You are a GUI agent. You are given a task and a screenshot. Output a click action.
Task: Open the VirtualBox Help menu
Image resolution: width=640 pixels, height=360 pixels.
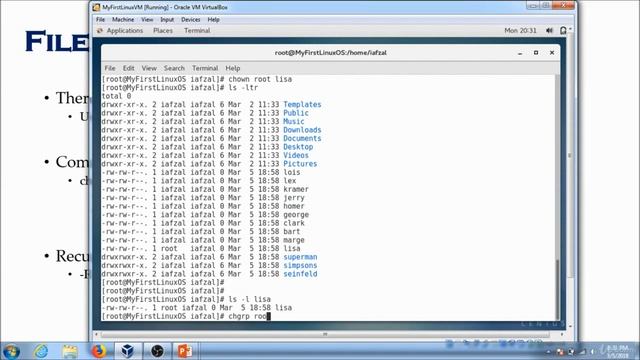tap(213, 20)
